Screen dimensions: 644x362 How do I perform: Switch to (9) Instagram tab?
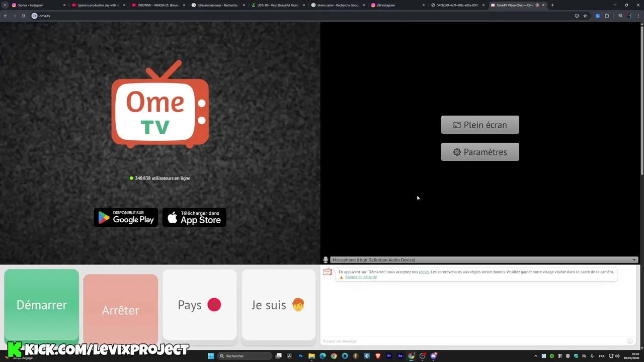pos(397,5)
